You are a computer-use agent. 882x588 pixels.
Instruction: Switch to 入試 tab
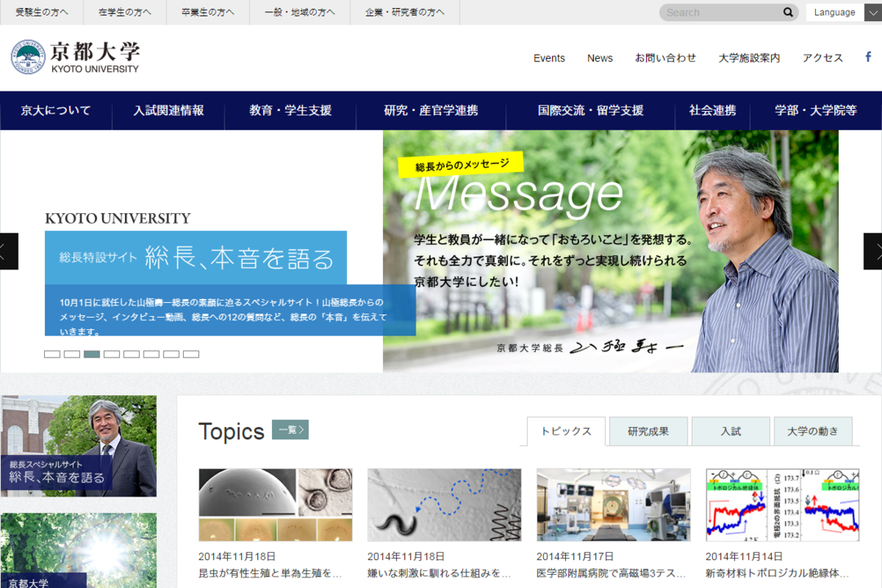coord(731,431)
